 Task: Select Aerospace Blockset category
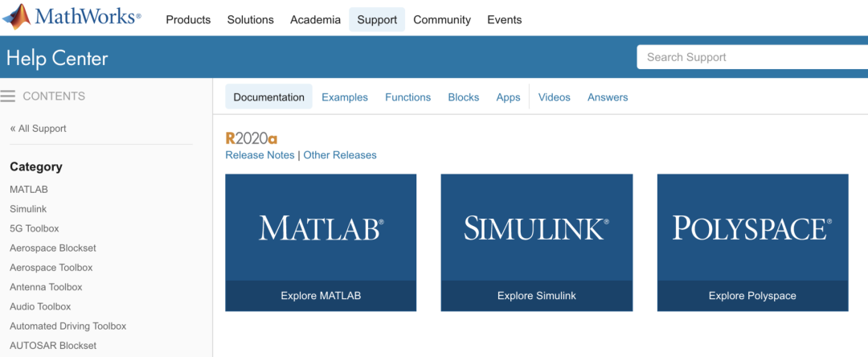click(53, 248)
